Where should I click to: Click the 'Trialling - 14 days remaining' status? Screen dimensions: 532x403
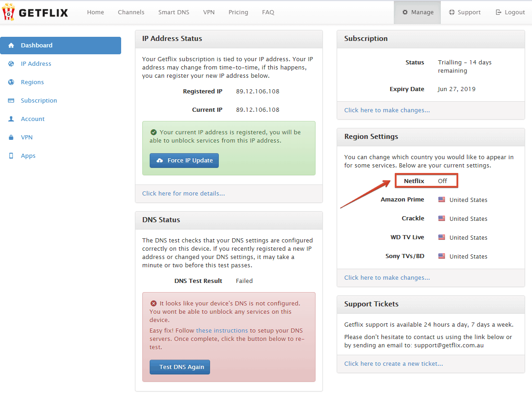pyautogui.click(x=464, y=66)
